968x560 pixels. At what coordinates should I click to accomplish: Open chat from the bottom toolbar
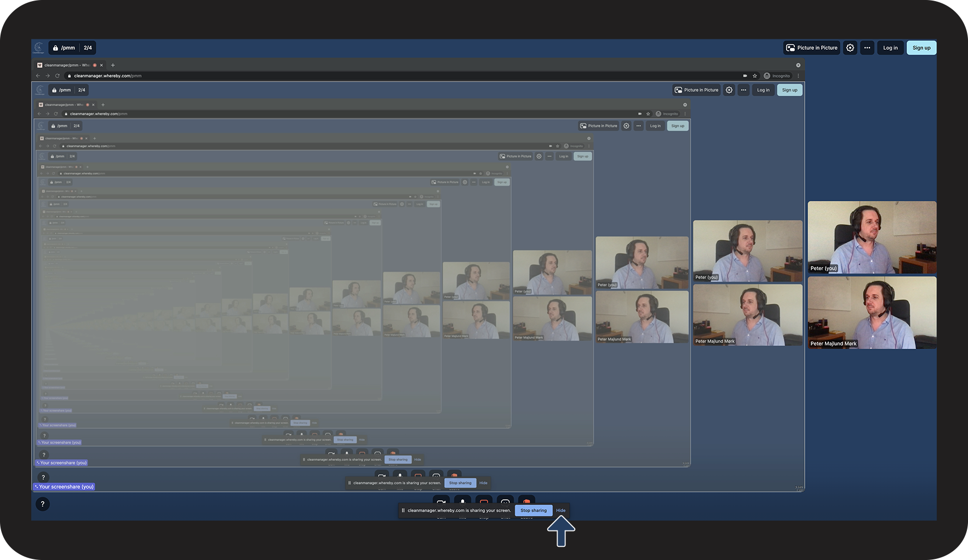point(505,500)
